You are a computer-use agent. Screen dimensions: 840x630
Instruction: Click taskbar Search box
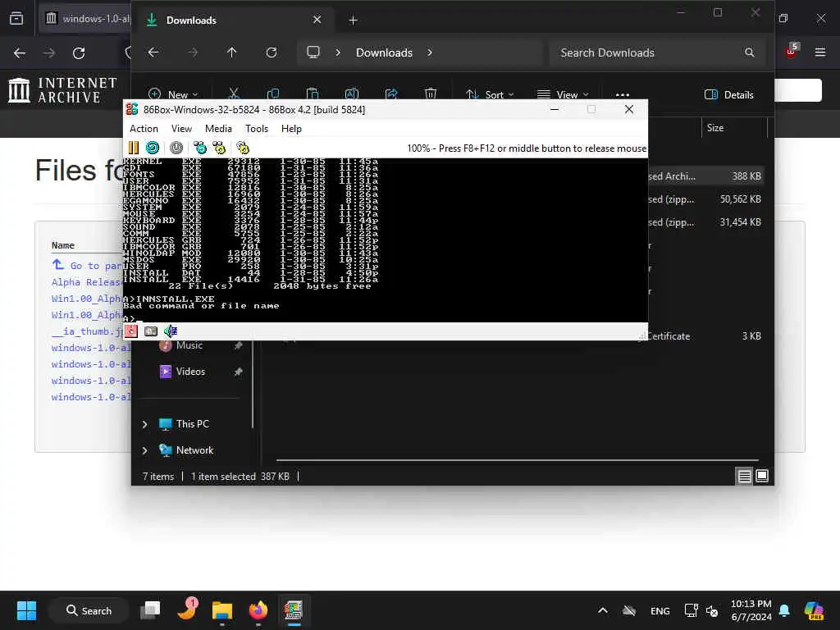pyautogui.click(x=89, y=610)
